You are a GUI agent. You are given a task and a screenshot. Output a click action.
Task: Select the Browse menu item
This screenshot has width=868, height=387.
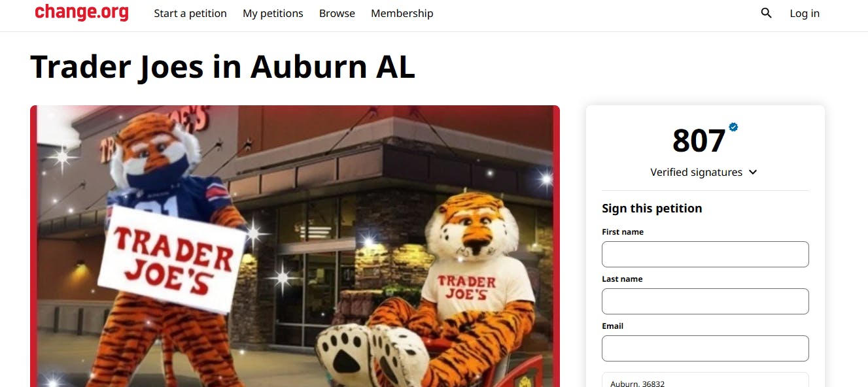[x=336, y=13]
